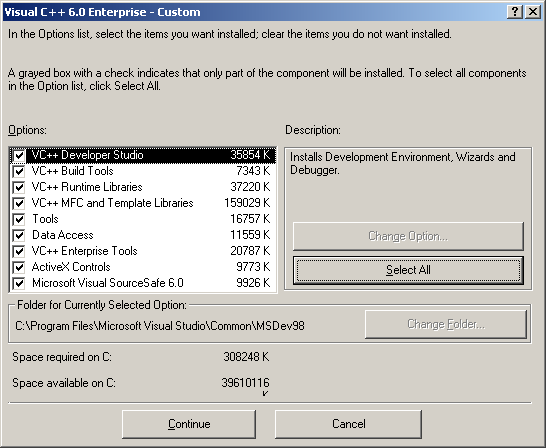Viewport: 546px width, 448px height.
Task: Click the 20787 K size value
Action: click(250, 251)
